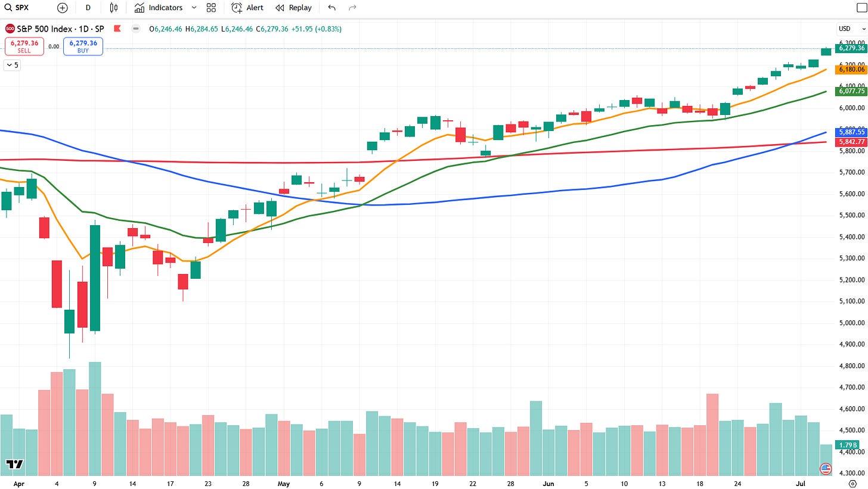Click the low value L6,246.46
This screenshot has width=868, height=489.
236,29
